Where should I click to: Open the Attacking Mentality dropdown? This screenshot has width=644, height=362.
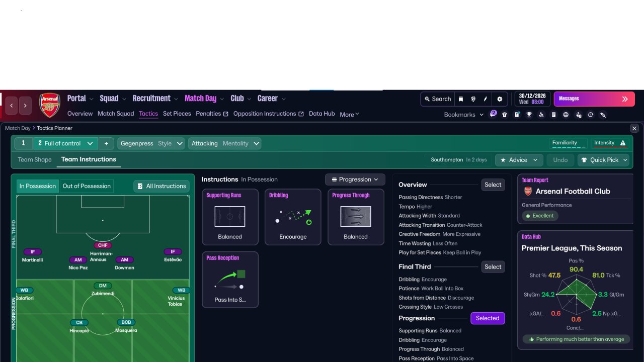pos(224,143)
